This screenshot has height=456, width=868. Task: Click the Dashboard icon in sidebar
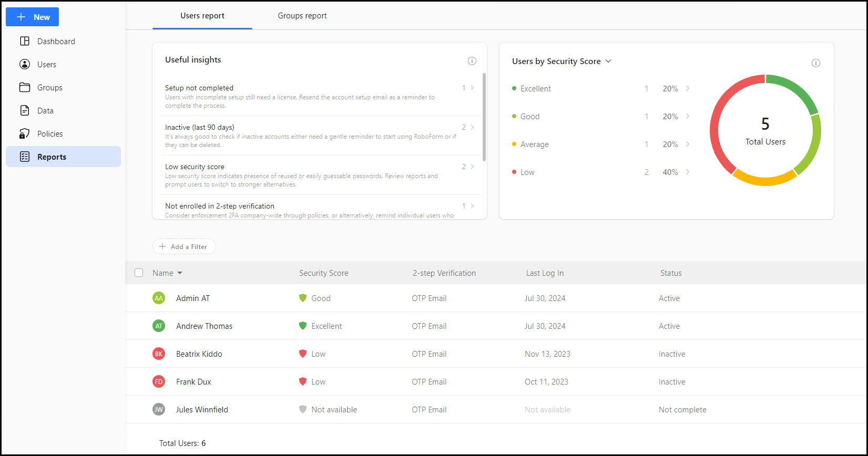[x=25, y=42]
